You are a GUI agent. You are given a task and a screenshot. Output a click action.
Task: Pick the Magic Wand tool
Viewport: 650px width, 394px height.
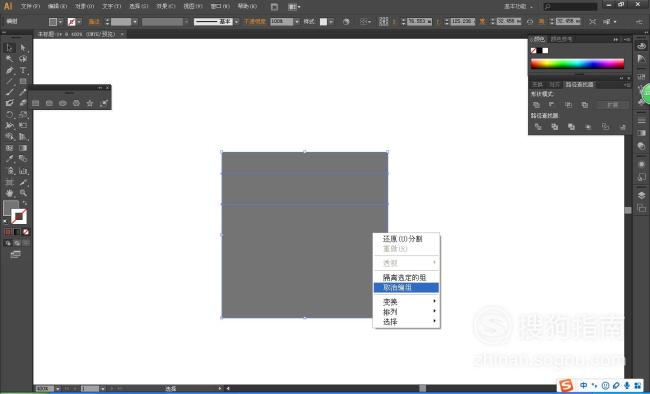tap(9, 59)
